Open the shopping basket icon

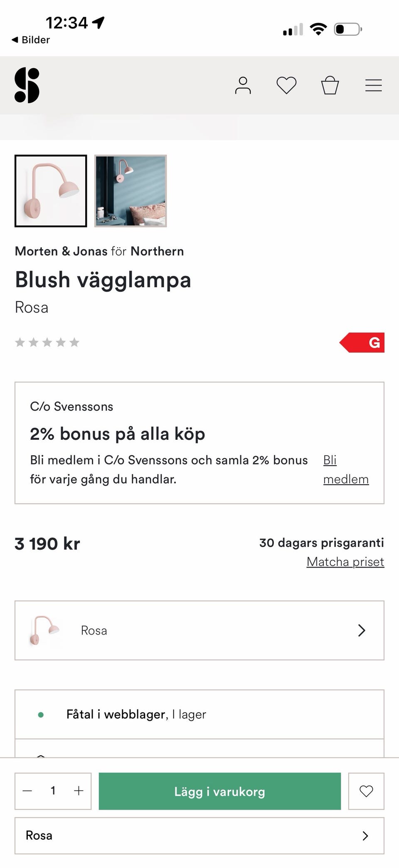click(x=330, y=85)
